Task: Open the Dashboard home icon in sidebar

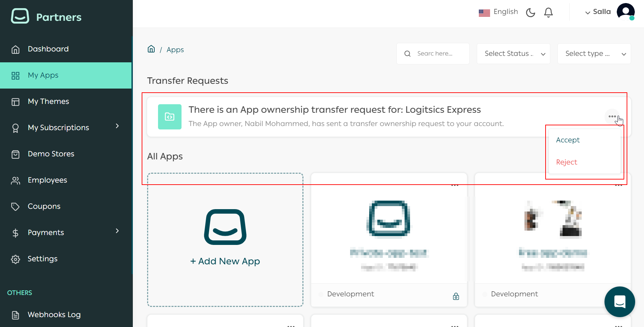Action: [16, 49]
